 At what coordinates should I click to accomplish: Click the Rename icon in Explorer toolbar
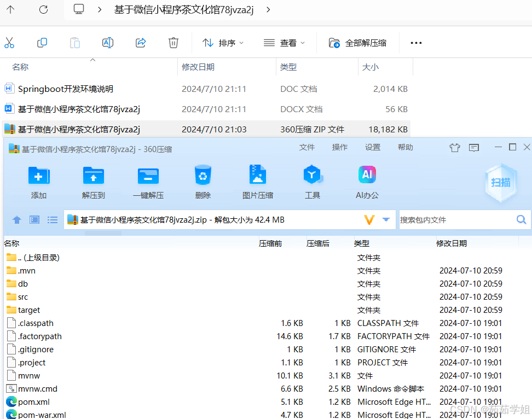108,43
